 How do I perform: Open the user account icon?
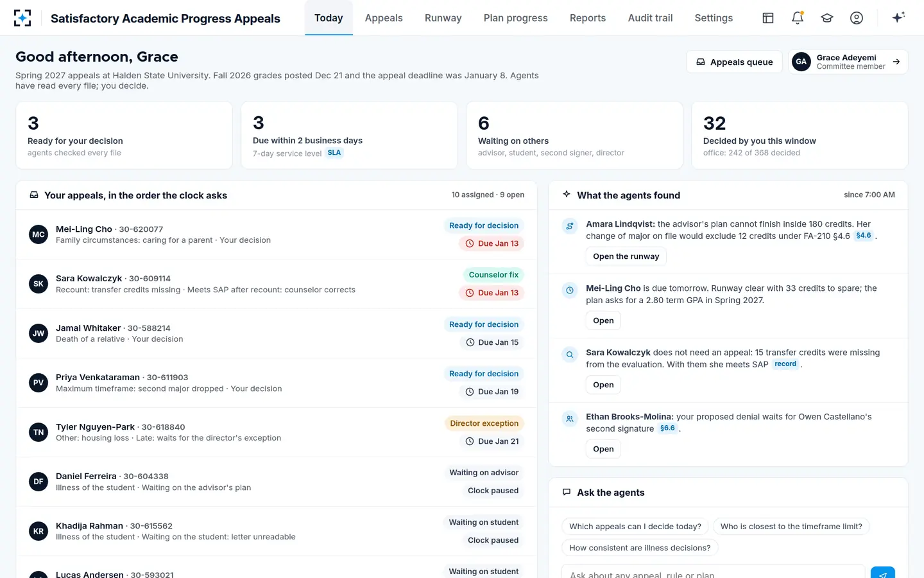857,18
